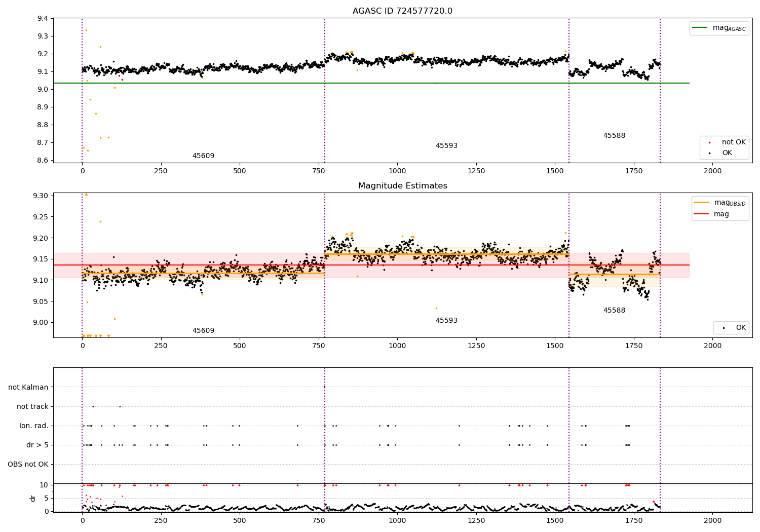This screenshot has width=760, height=532.
Task: Click the 'Magnitude Estimates' subplot title
Action: (402, 186)
